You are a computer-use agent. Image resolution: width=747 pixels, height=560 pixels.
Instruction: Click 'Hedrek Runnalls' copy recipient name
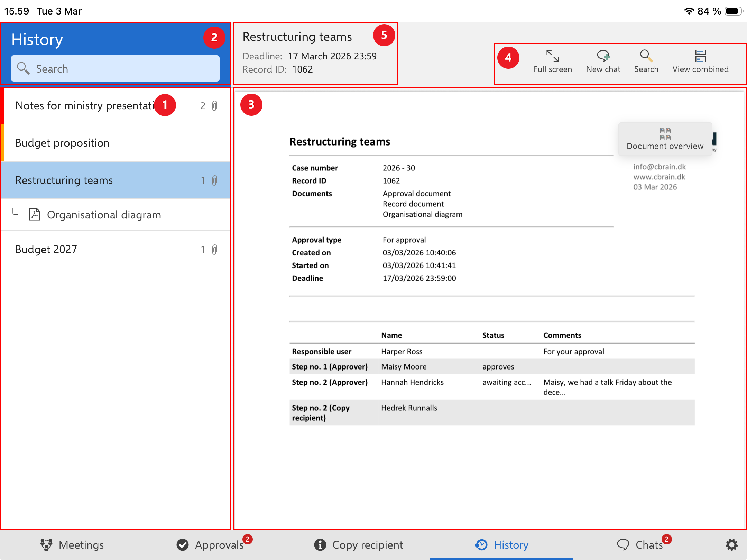click(x=409, y=408)
